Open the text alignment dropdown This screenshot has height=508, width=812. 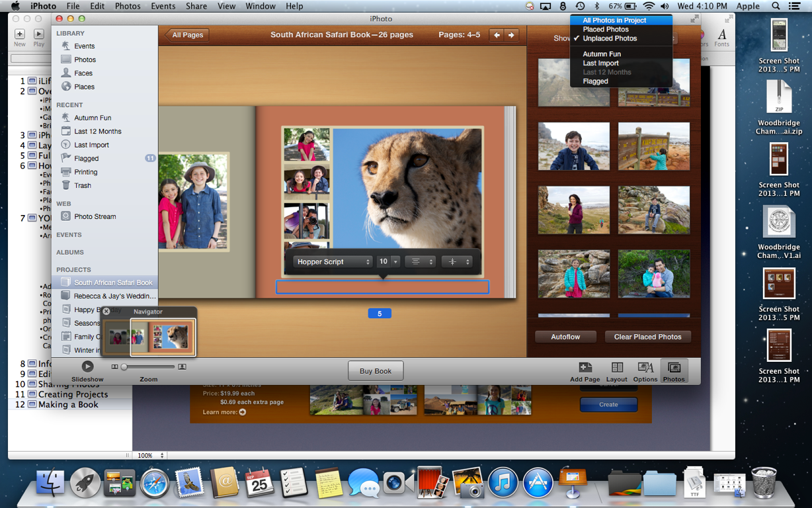pos(419,262)
